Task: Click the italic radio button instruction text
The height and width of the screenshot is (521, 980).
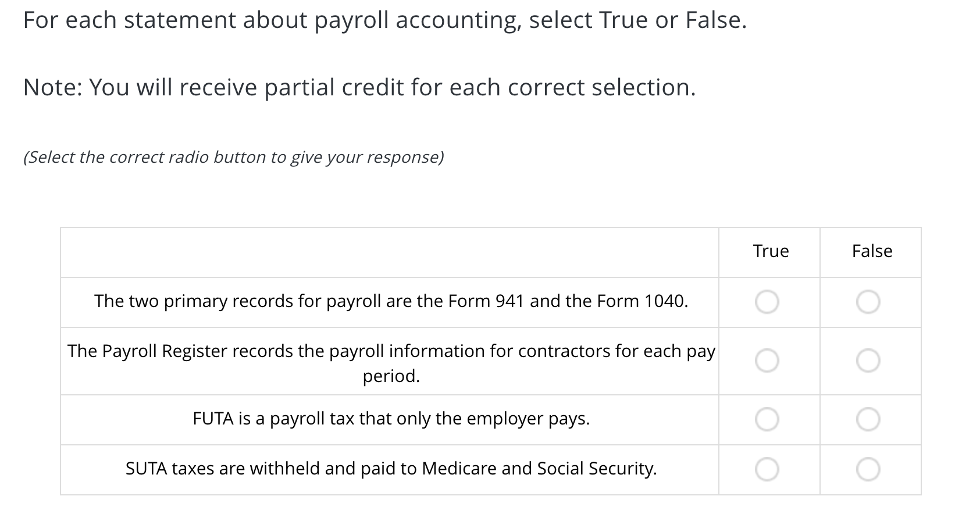Action: [x=234, y=156]
